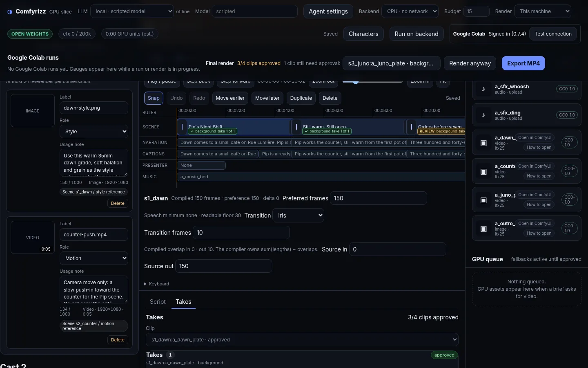Click the Export MP4 button
The height and width of the screenshot is (368, 588).
[523, 63]
